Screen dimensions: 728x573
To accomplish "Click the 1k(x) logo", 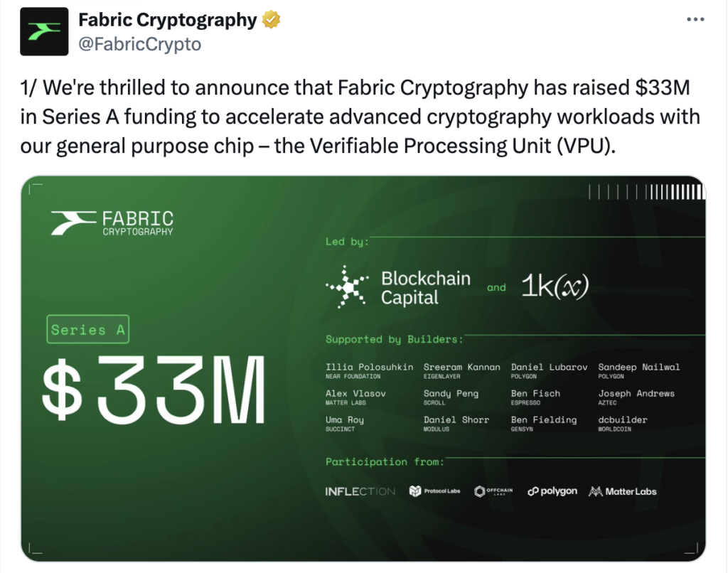I will coord(555,286).
